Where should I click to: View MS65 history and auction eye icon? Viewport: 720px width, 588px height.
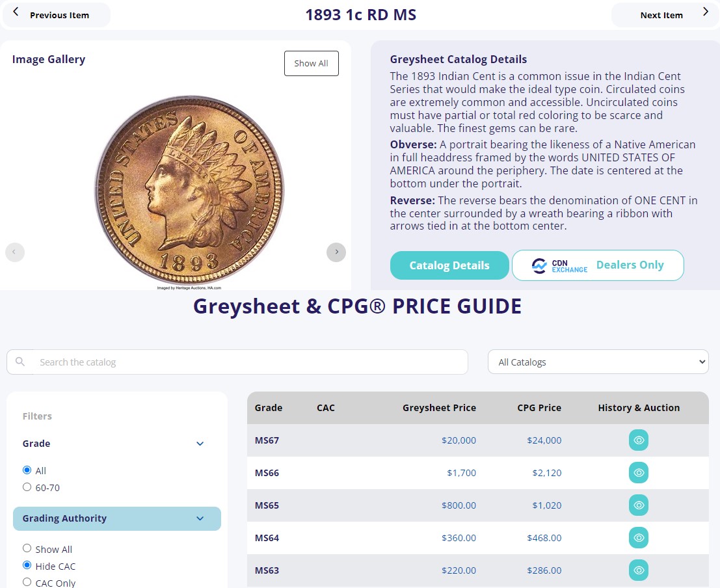point(638,505)
